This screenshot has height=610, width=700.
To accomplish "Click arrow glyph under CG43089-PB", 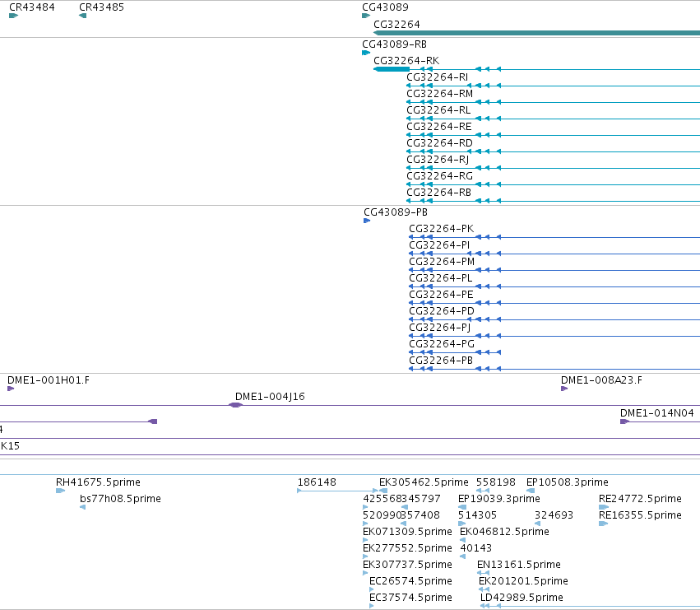I will coord(367,221).
